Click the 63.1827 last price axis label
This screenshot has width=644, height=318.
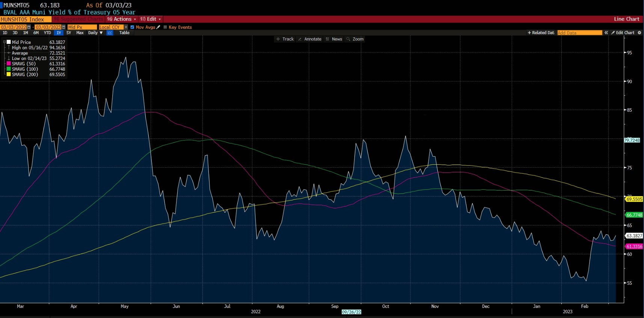click(634, 236)
